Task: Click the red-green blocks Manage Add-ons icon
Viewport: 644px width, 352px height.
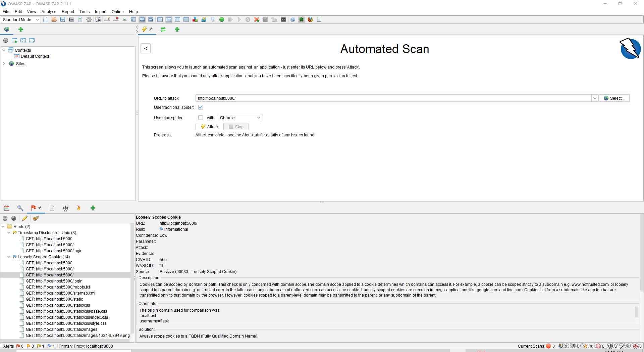Action: (x=195, y=19)
